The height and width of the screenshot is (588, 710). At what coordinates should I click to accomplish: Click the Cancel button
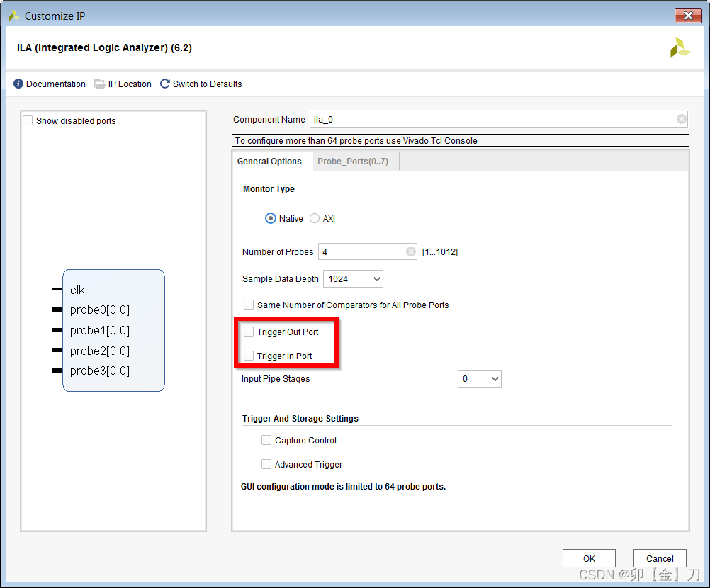pos(660,558)
